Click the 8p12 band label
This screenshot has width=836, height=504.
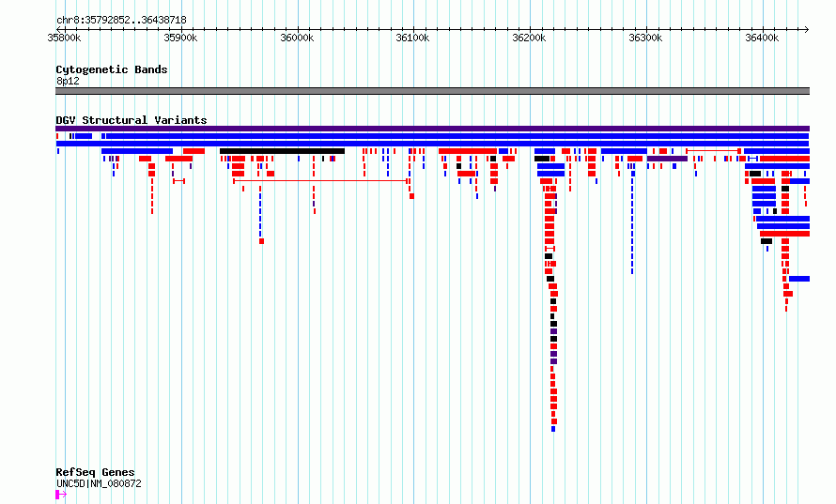pyautogui.click(x=68, y=81)
